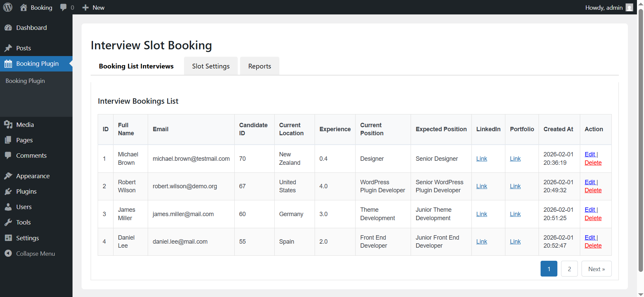The image size is (644, 297).
Task: Click the Expected Position column header
Action: (441, 129)
